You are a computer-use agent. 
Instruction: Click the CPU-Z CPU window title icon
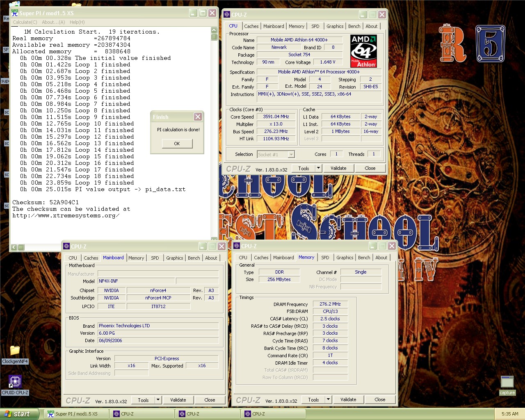point(227,15)
